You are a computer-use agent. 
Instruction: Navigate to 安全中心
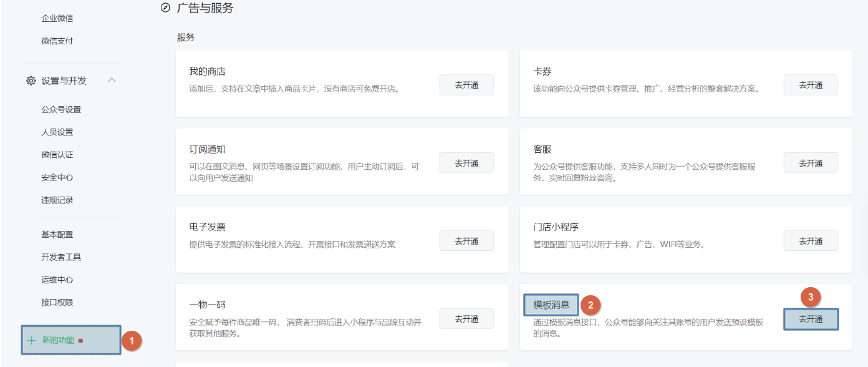click(x=57, y=177)
